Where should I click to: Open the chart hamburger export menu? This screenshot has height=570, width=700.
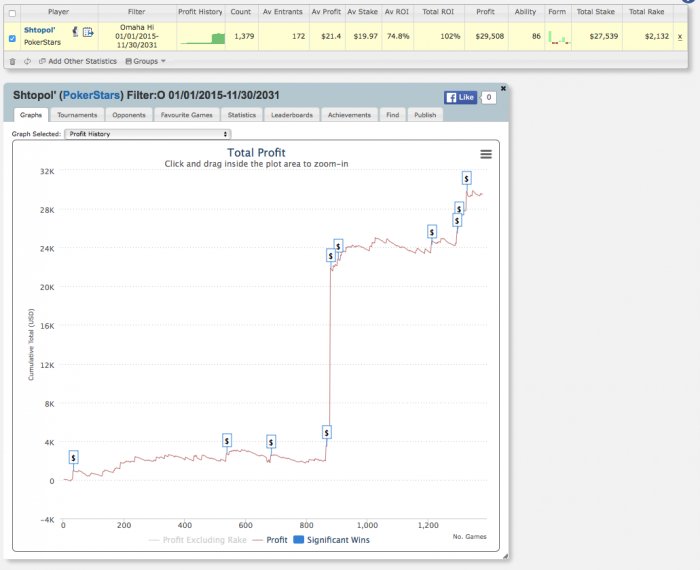pyautogui.click(x=486, y=154)
